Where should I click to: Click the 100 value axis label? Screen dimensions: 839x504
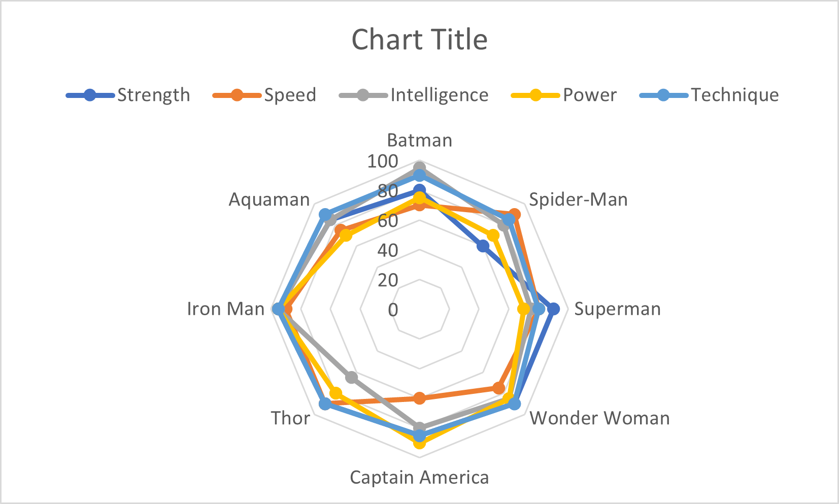(383, 161)
